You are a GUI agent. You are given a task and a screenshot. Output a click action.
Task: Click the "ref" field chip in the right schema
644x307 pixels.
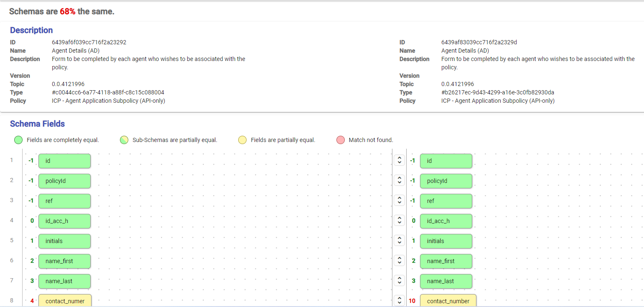[446, 201]
